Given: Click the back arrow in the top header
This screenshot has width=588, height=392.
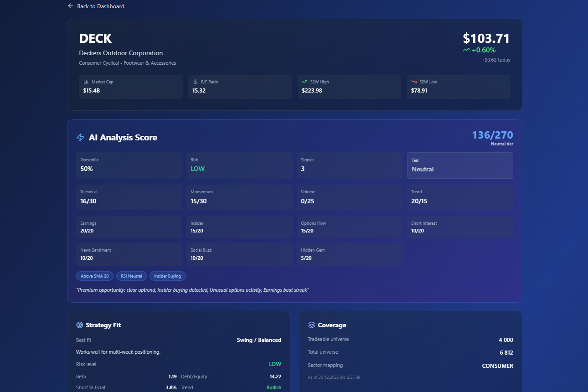Looking at the screenshot, I should (x=69, y=6).
